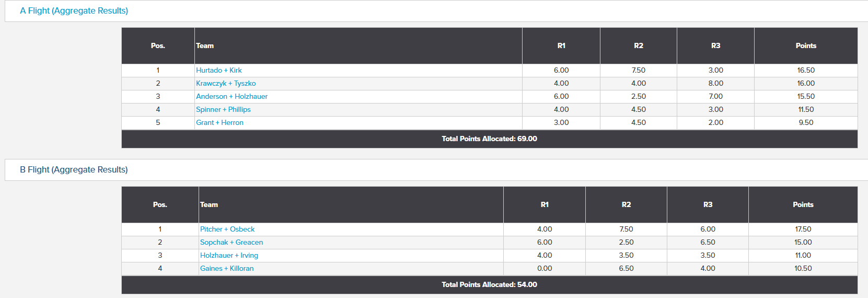Click the A Flight Pos. column header
The width and height of the screenshot is (868, 298).
point(158,45)
